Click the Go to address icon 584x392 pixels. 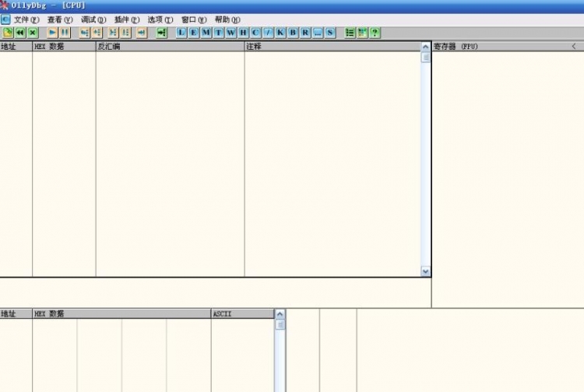(x=162, y=33)
